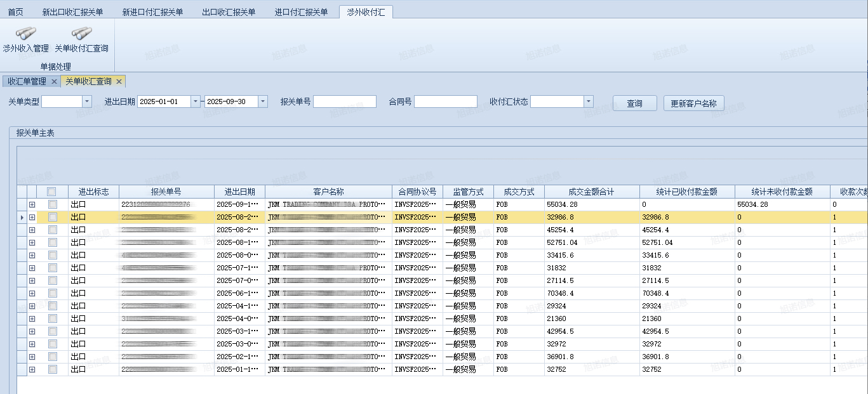Open 涉外收入管理 ribbon icon
The image size is (868, 394).
(25, 39)
